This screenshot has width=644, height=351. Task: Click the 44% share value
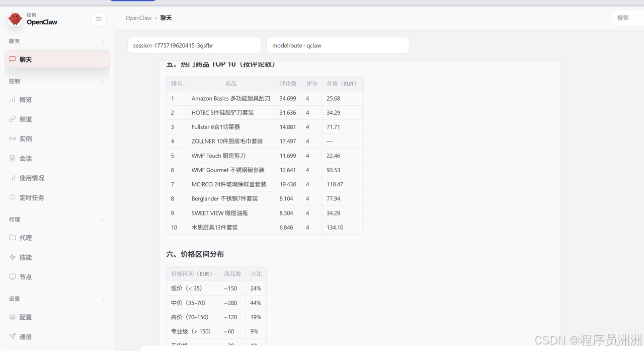point(256,303)
